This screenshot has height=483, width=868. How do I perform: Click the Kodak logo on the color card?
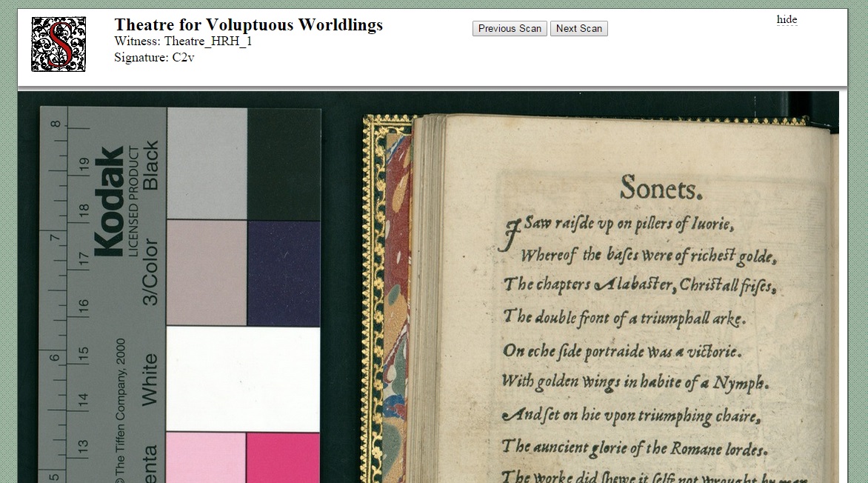click(108, 201)
